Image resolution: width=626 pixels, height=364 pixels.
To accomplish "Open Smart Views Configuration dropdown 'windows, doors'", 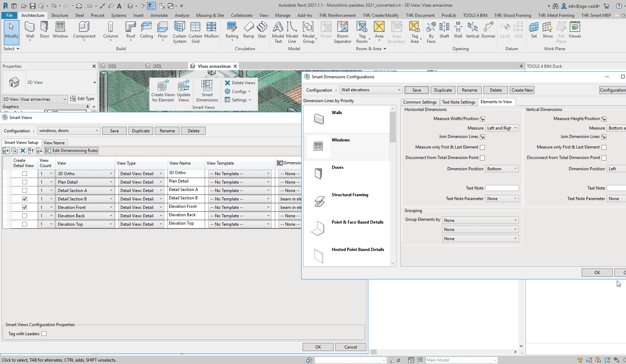I will (69, 131).
